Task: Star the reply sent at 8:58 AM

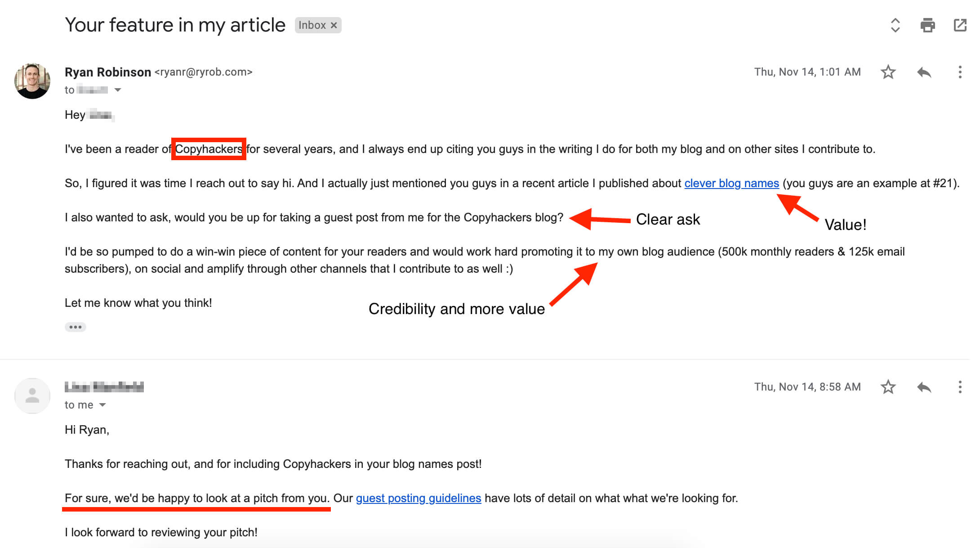Action: [x=888, y=386]
